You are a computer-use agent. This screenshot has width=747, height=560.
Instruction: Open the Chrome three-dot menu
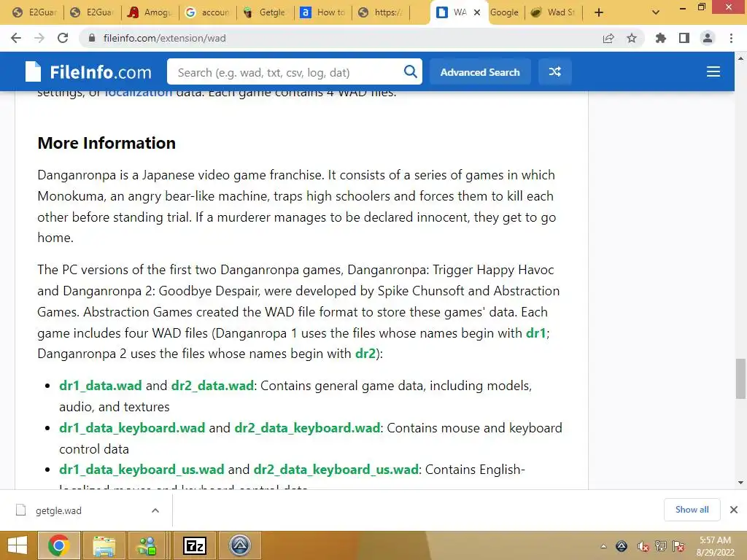pos(731,38)
